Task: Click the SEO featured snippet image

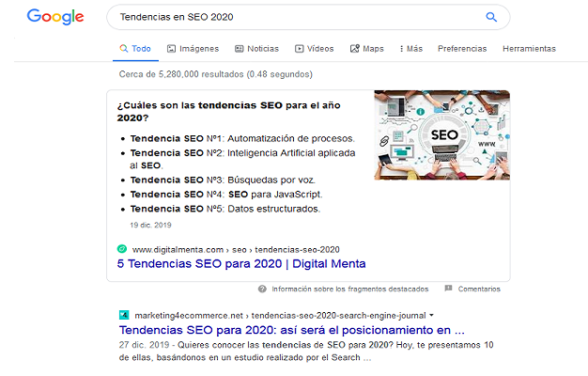Action: tap(441, 134)
